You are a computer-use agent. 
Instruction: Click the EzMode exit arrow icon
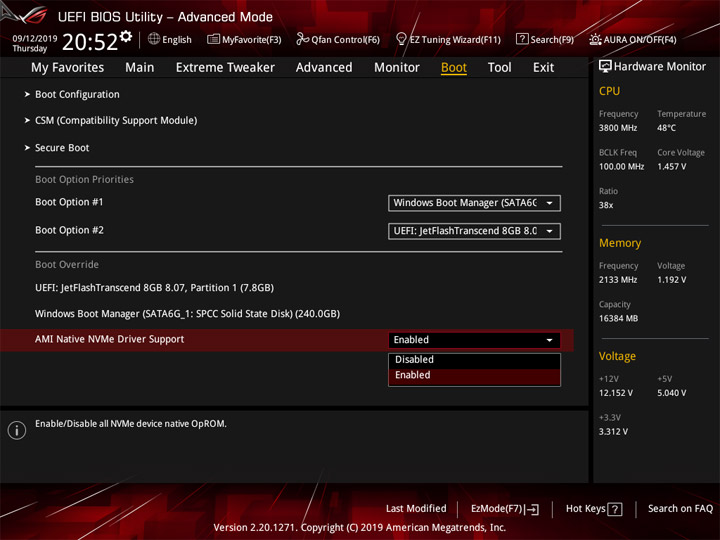pyautogui.click(x=532, y=509)
